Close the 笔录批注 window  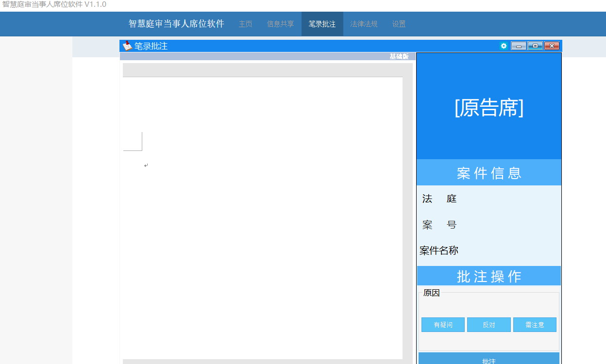tap(552, 46)
